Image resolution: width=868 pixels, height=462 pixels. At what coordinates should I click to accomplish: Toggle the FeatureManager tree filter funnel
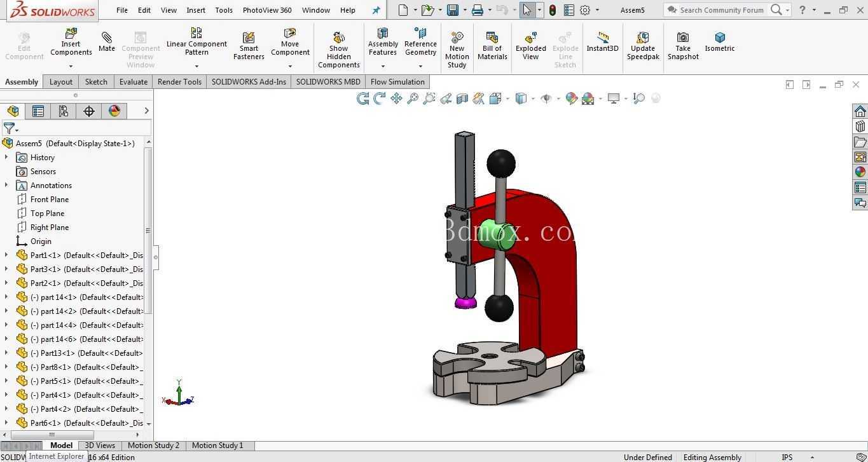pyautogui.click(x=9, y=129)
